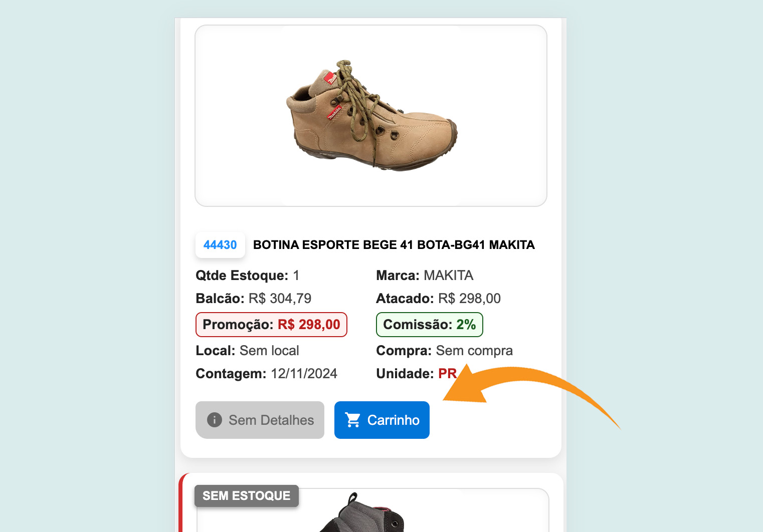The image size is (763, 532).
Task: Open product code 44430 badge
Action: coord(220,245)
